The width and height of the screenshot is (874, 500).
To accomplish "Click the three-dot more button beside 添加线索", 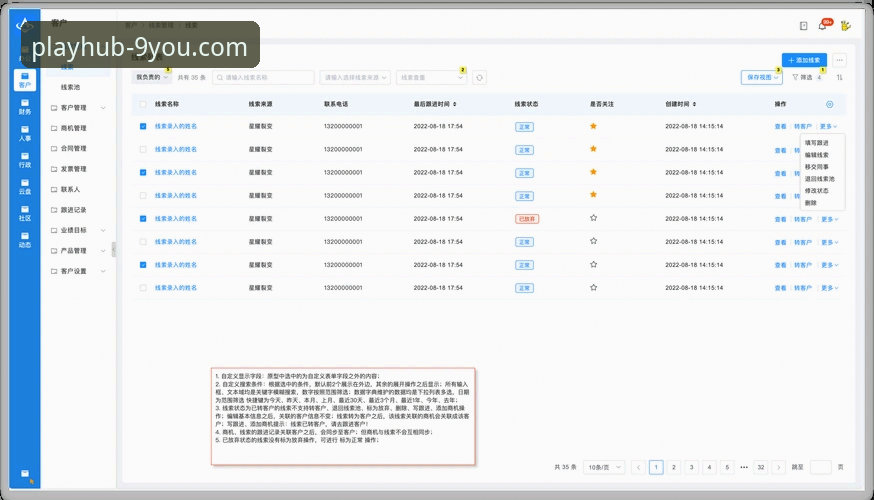I will pos(839,60).
